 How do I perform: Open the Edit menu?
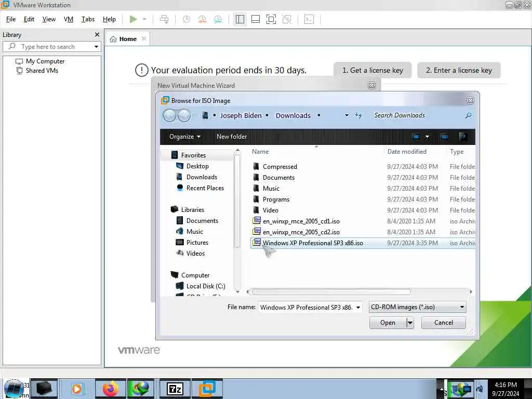click(x=29, y=19)
